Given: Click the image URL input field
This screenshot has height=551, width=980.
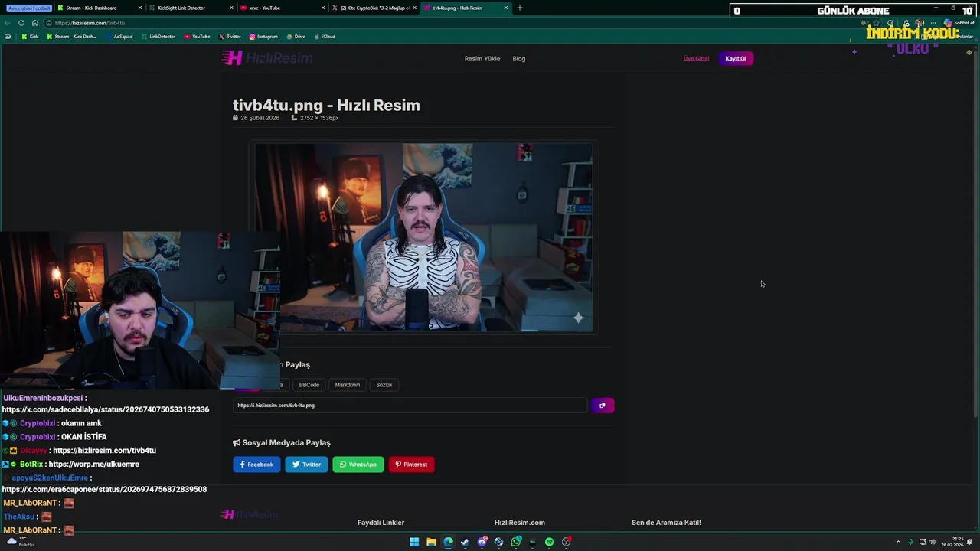Looking at the screenshot, I should pyautogui.click(x=410, y=406).
